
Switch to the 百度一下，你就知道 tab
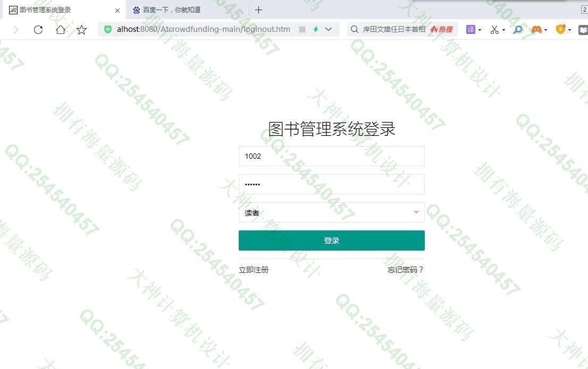point(188,10)
